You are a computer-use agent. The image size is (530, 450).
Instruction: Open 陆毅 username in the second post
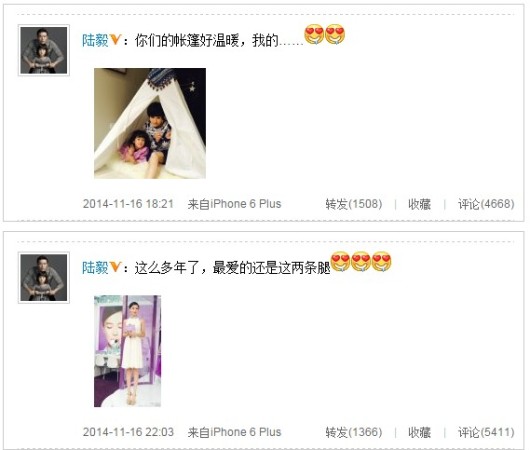(x=95, y=268)
